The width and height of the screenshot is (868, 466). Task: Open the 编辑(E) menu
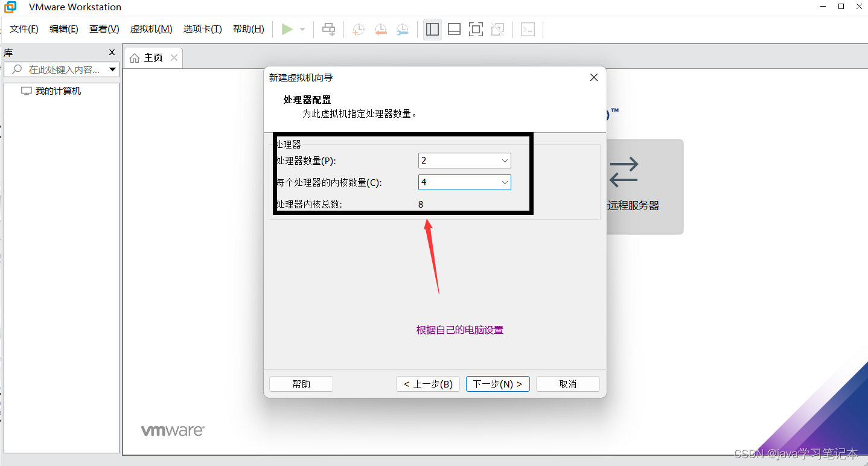click(64, 29)
